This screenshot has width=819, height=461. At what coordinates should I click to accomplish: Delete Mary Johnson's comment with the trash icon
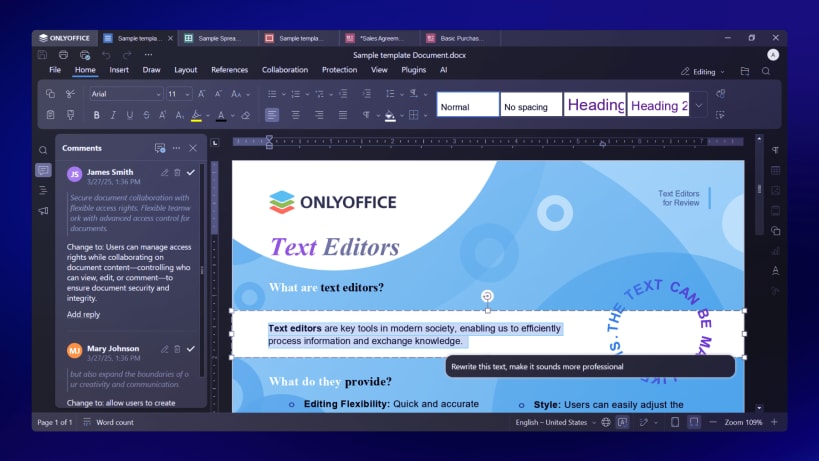point(177,349)
